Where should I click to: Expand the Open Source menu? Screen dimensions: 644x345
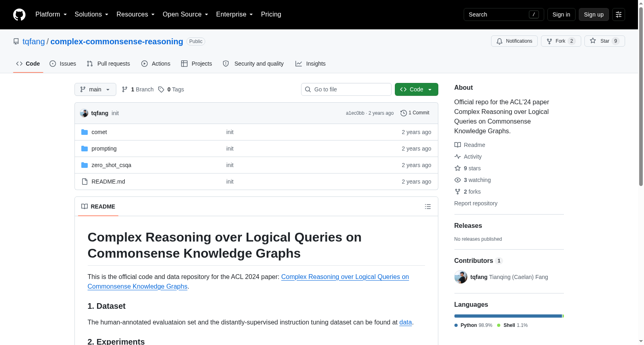click(186, 14)
